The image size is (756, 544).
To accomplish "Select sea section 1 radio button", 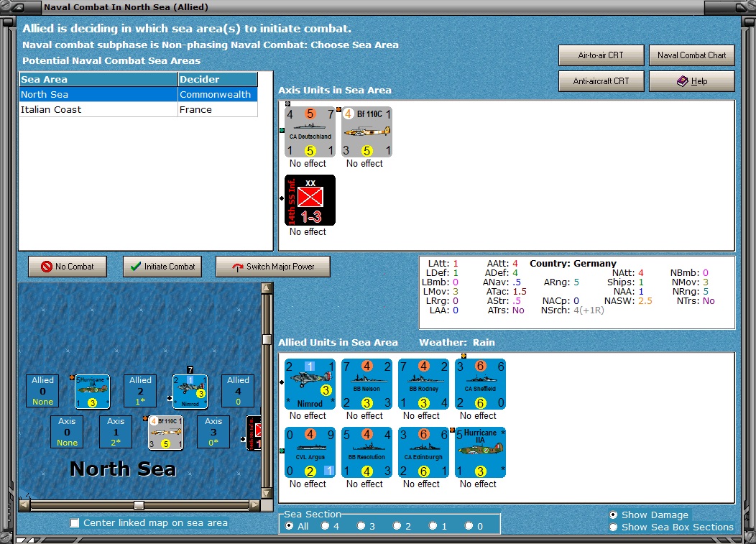I will click(x=433, y=525).
